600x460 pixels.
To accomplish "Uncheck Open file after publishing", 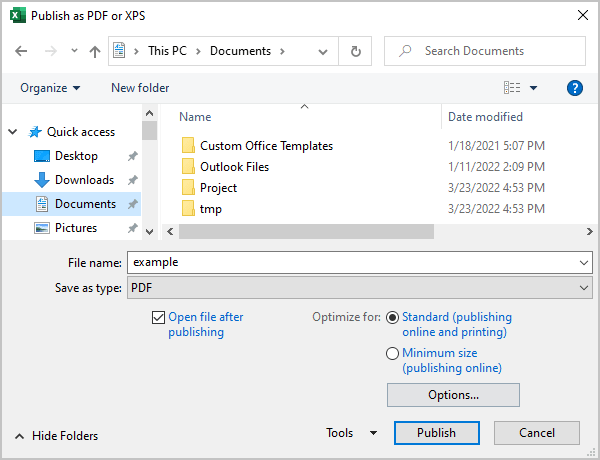I will click(x=158, y=317).
